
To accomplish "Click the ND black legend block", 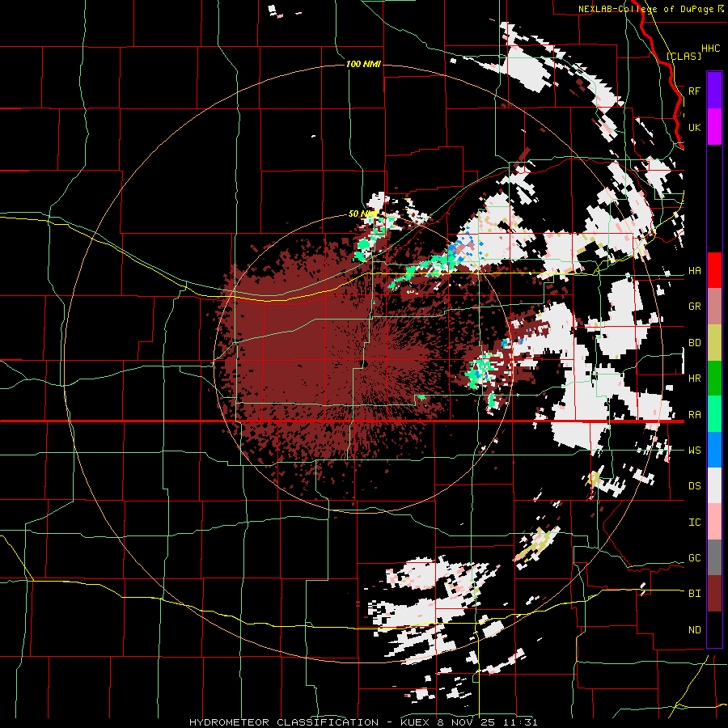I will coord(714,629).
